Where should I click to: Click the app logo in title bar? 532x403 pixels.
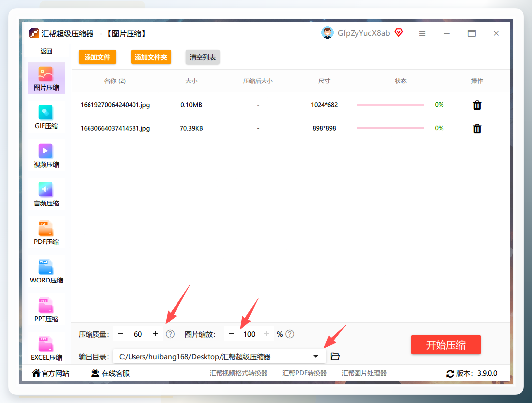point(34,33)
